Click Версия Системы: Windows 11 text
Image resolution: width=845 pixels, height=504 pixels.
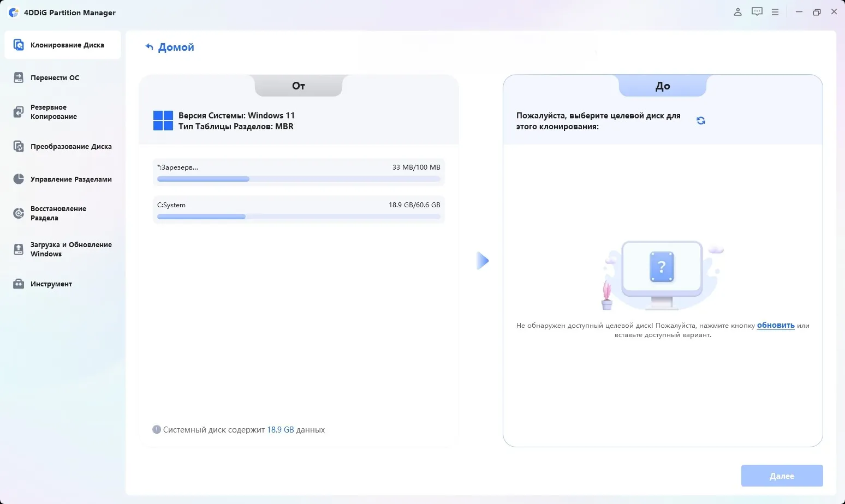[236, 115]
